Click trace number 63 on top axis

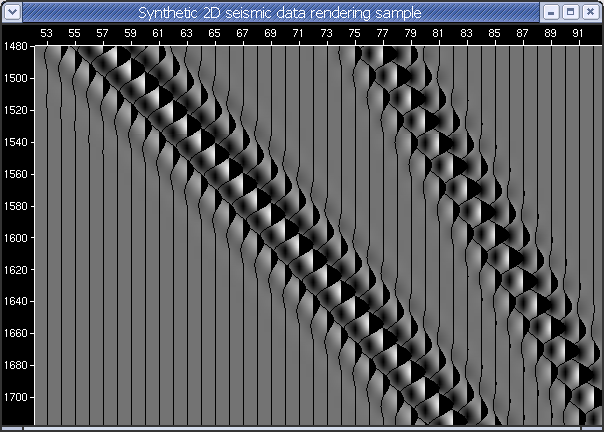pyautogui.click(x=186, y=34)
